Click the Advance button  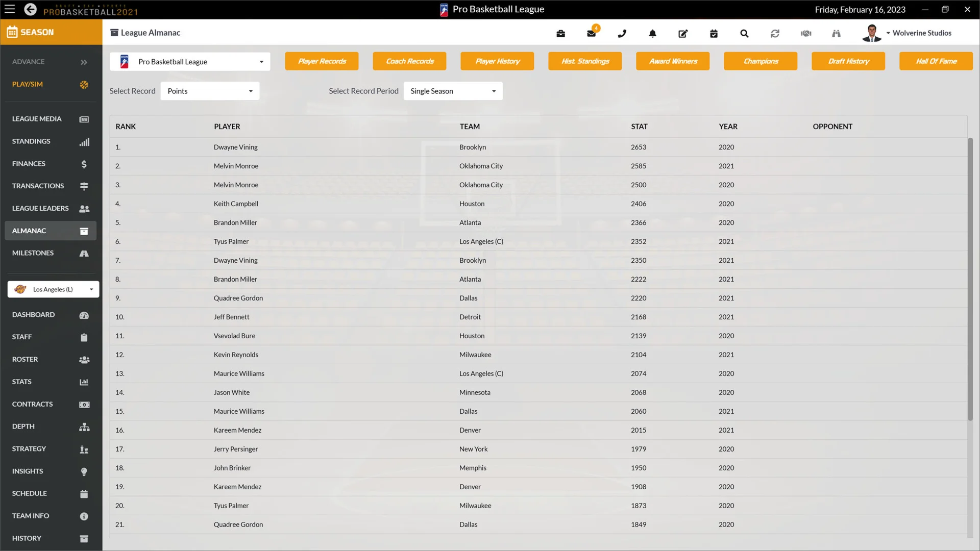point(50,62)
